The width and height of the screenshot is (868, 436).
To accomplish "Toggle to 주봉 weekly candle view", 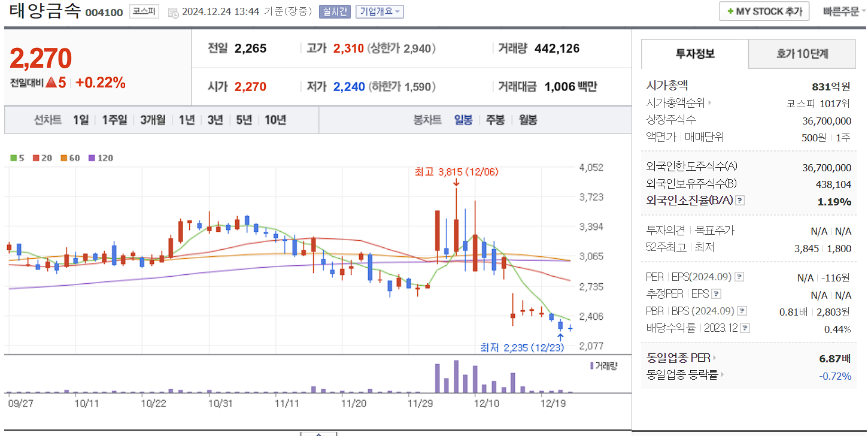I will pos(495,119).
